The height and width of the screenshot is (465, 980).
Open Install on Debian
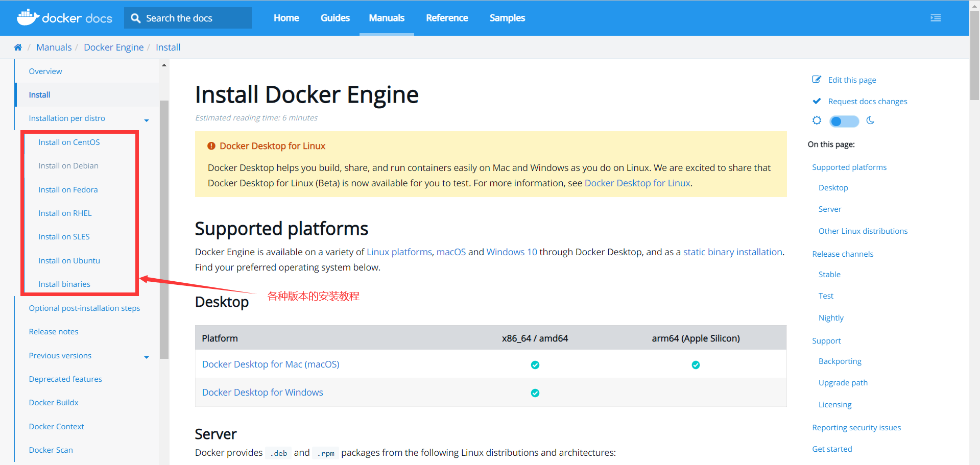[x=68, y=166]
